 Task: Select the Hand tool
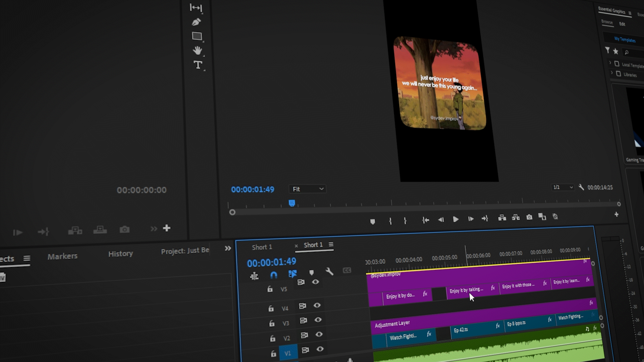point(197,50)
